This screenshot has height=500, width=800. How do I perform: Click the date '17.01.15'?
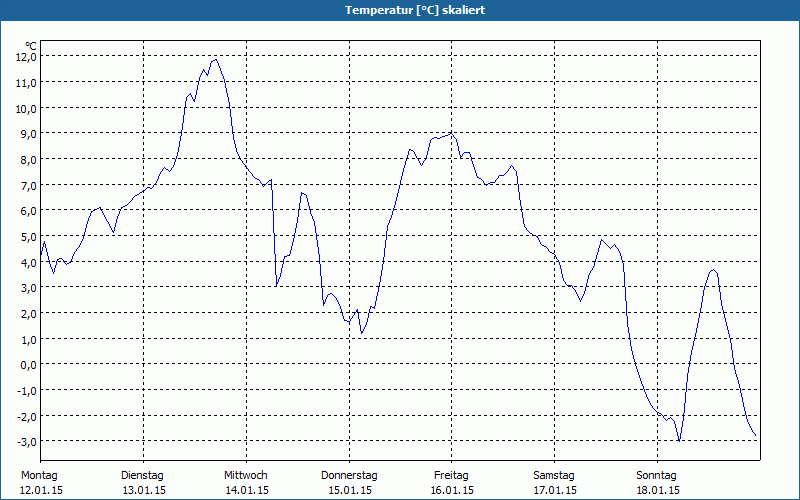555,490
